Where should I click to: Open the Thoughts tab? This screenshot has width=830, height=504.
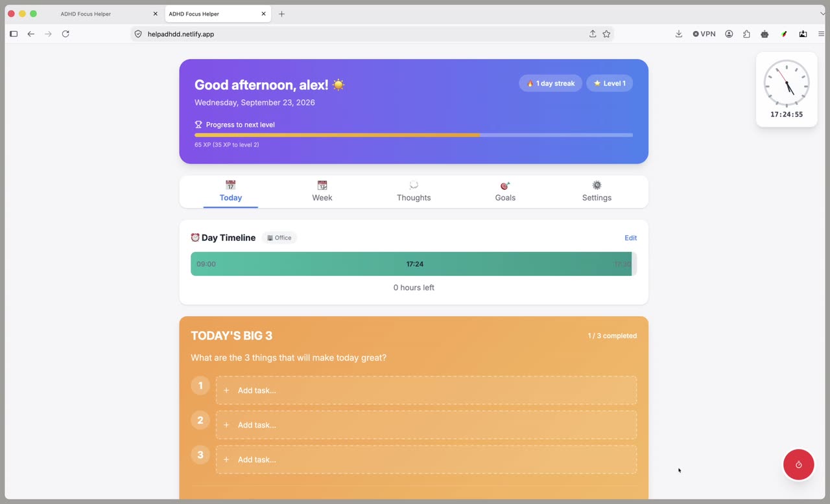[414, 192]
